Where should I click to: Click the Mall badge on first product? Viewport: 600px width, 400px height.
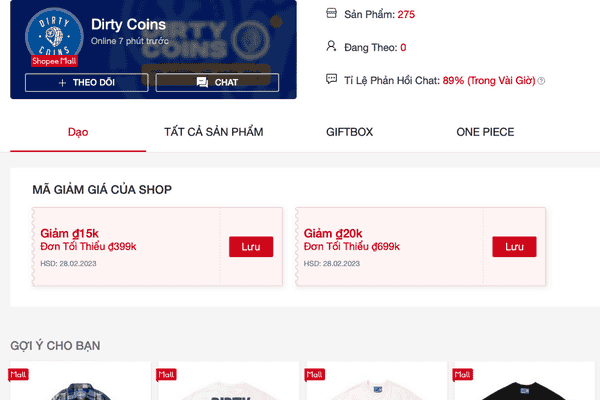pyautogui.click(x=19, y=373)
